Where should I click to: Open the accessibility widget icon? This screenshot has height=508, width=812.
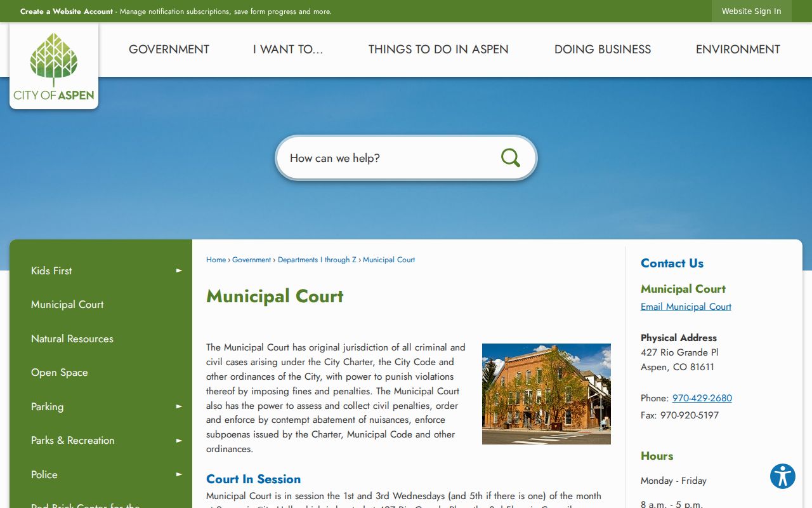pyautogui.click(x=783, y=476)
